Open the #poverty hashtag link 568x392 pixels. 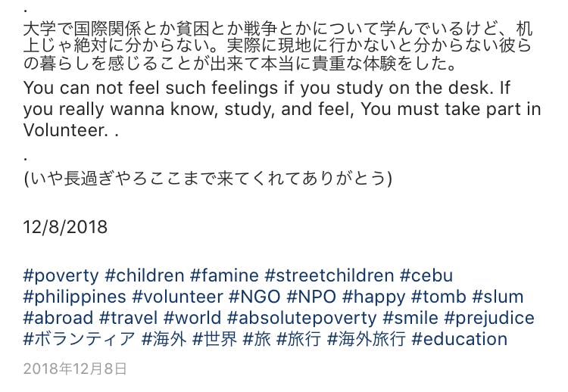(61, 275)
